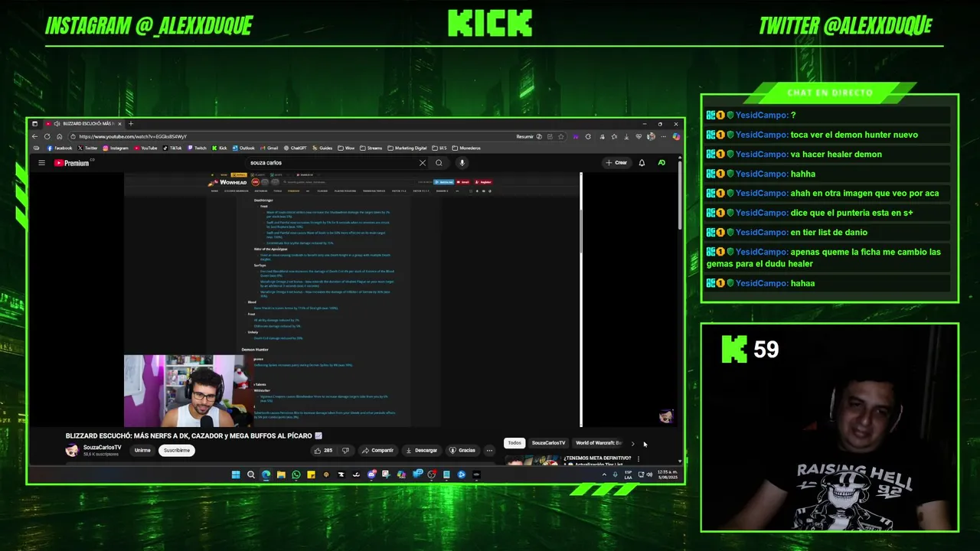Open File Explorer from the taskbar
Viewport: 980px width, 551px height.
(x=281, y=474)
